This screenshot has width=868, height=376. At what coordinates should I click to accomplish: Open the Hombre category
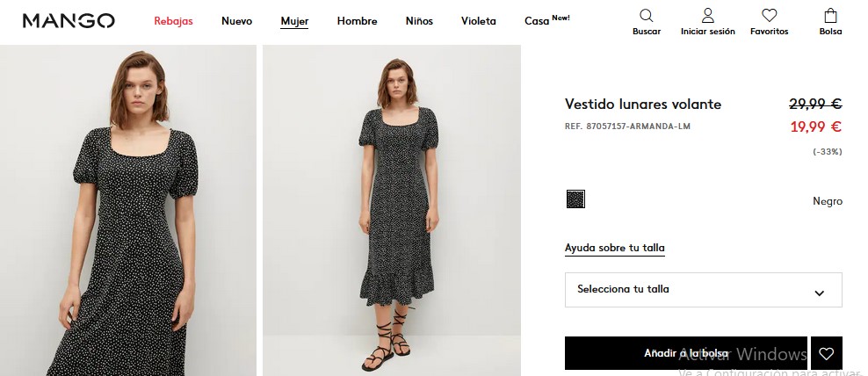pyautogui.click(x=357, y=21)
